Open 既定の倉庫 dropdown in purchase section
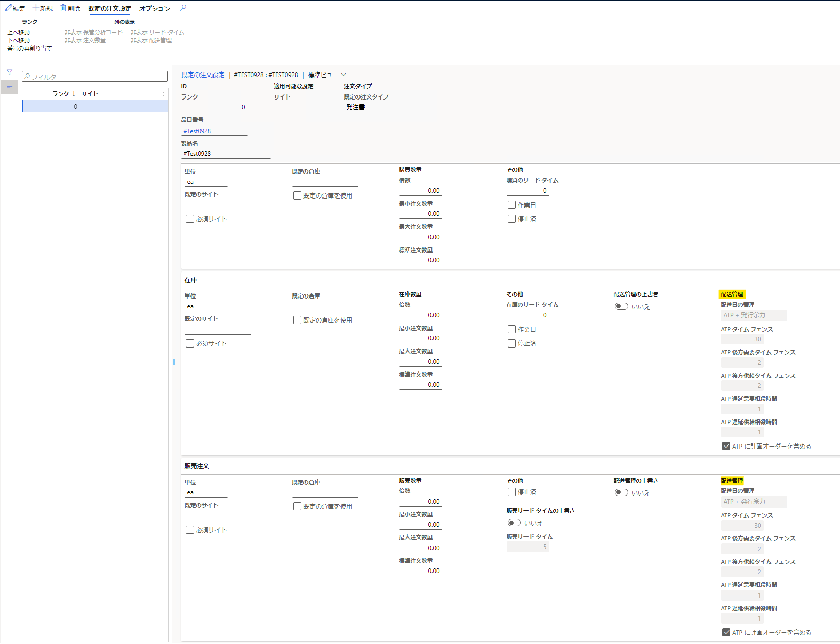Screen dimensions: 840x644 325,182
